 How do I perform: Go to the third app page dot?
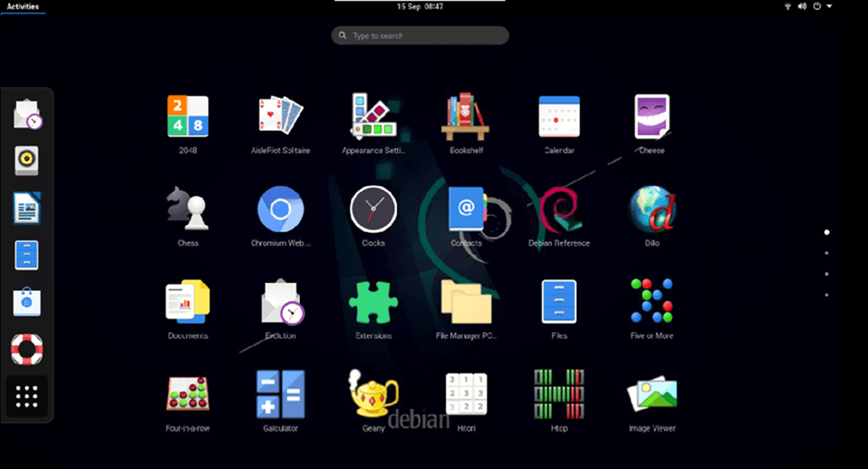[x=826, y=274]
